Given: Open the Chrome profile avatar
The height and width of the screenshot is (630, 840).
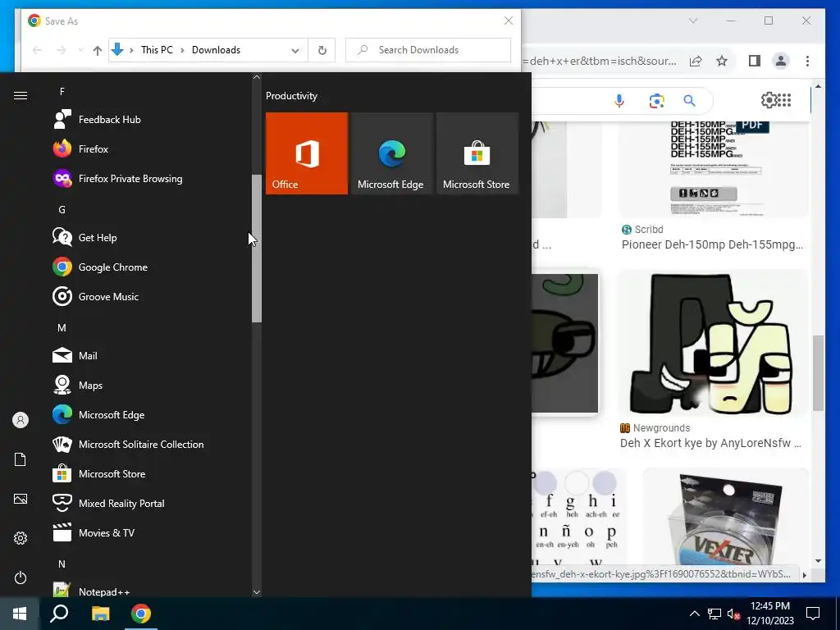Looking at the screenshot, I should tap(781, 61).
